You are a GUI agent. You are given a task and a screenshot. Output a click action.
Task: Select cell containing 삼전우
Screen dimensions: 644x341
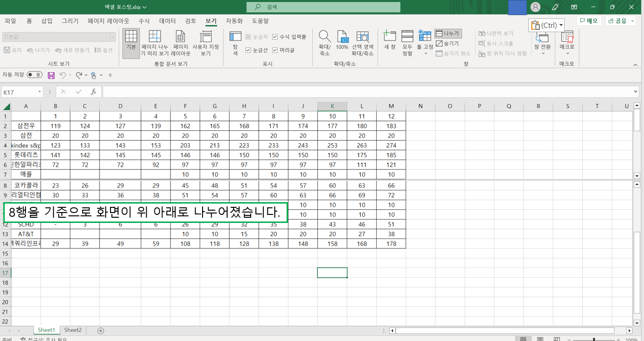pyautogui.click(x=26, y=126)
